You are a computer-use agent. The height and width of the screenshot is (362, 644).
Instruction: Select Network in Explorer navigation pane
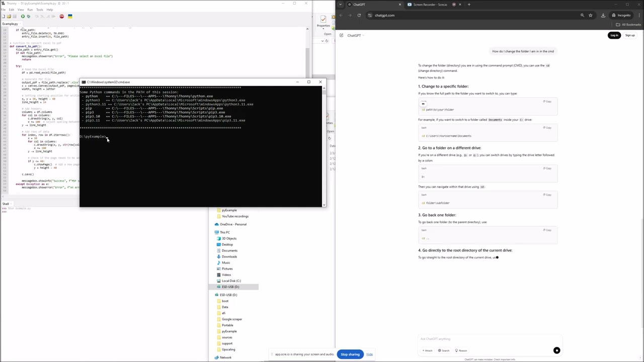[223, 357]
